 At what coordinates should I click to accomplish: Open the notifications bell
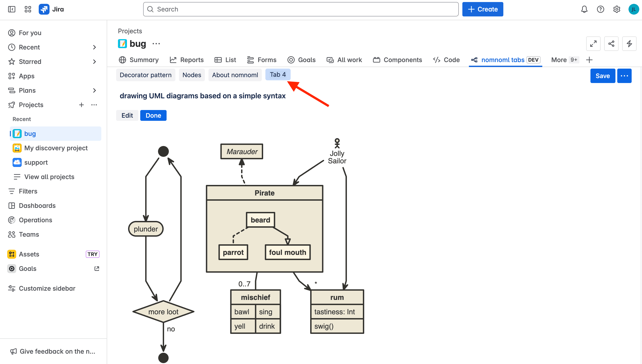click(584, 9)
